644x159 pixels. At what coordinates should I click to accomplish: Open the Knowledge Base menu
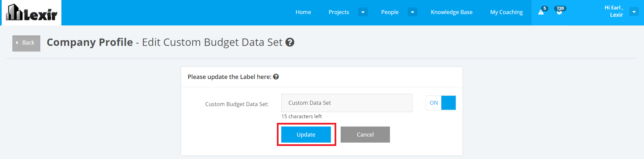(451, 12)
